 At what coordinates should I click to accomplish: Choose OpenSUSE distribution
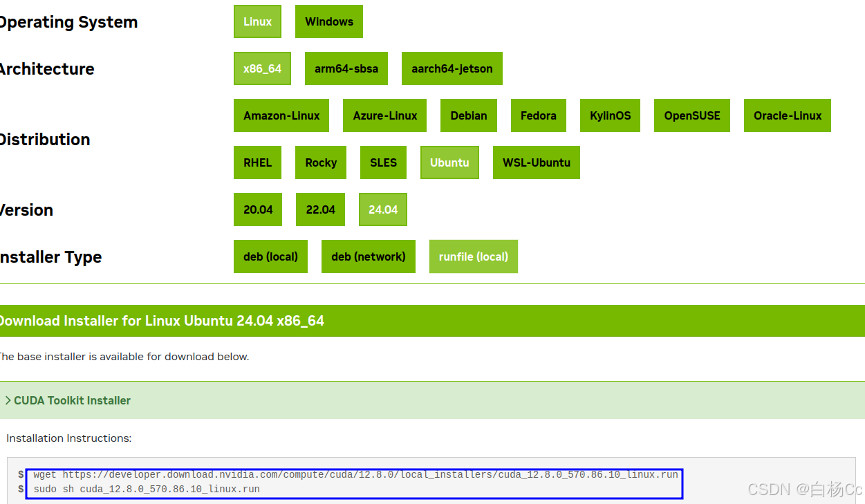tap(692, 115)
